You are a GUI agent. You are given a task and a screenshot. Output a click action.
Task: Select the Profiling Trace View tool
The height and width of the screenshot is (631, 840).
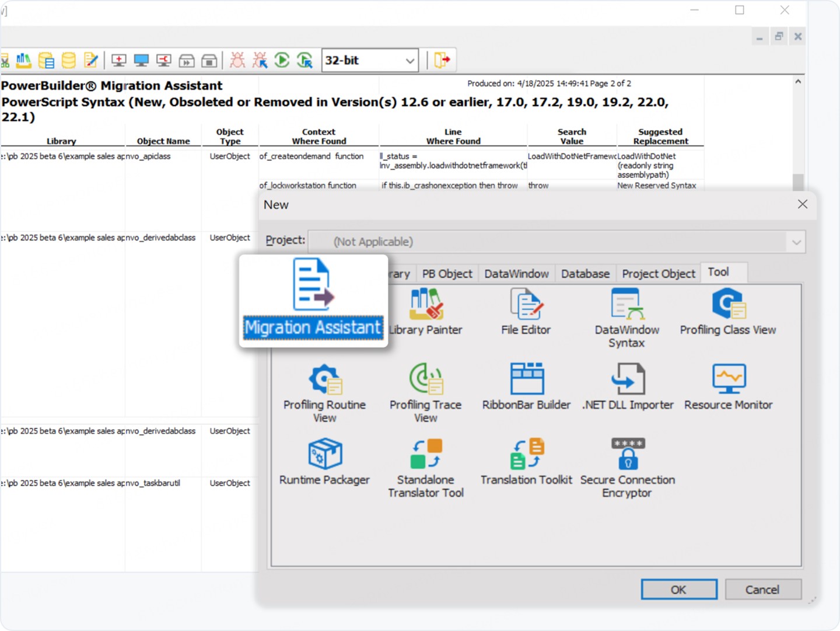coord(426,393)
